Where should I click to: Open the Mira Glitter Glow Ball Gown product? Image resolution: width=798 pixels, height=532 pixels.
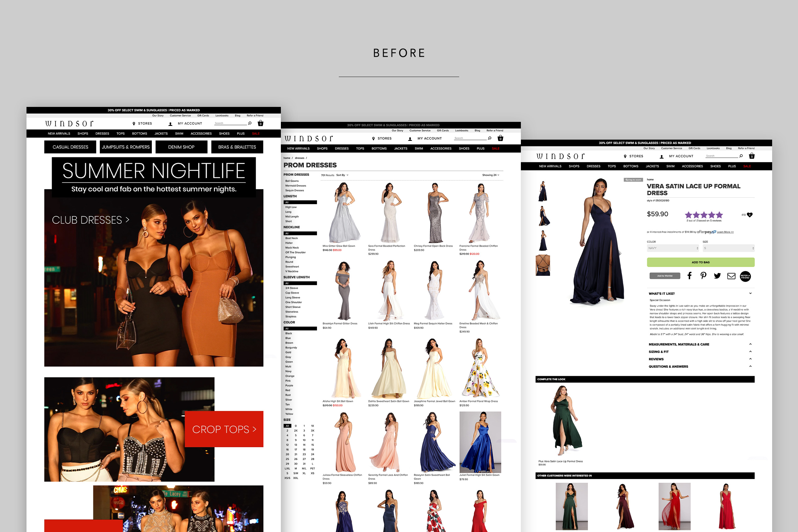[344, 213]
